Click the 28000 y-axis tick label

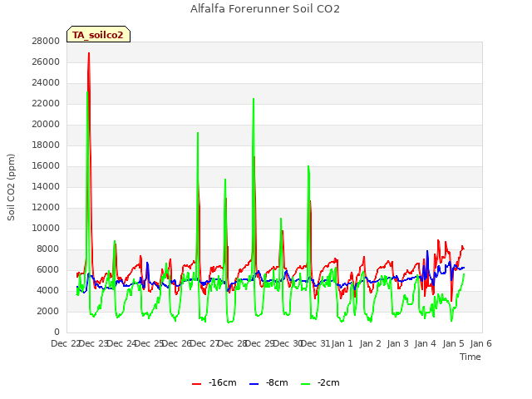pos(46,42)
